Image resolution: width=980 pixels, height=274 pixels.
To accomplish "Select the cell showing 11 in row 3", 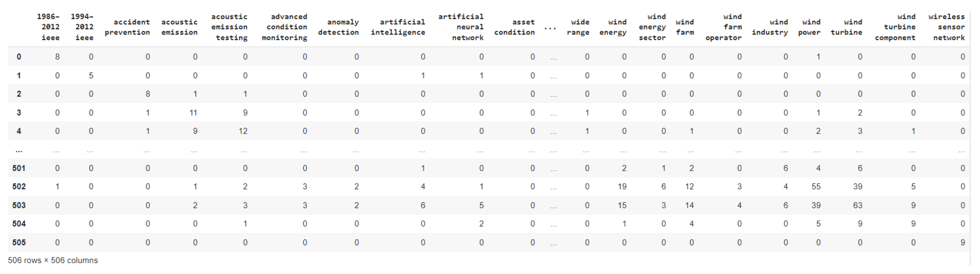I will coord(193,113).
